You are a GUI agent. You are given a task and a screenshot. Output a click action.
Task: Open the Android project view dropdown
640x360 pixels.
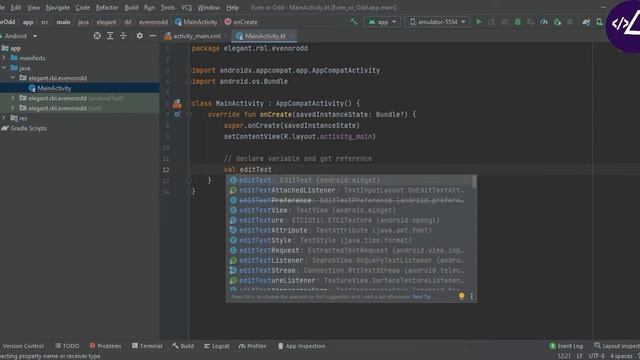click(x=19, y=36)
